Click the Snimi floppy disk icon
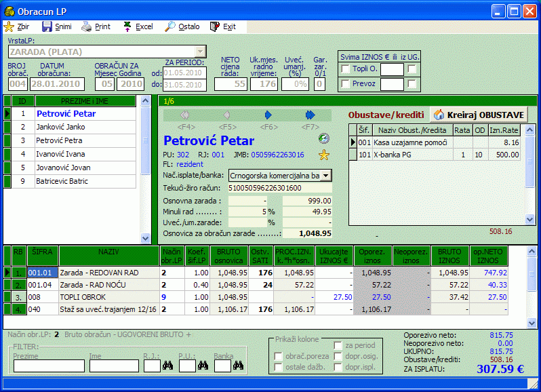541x392 pixels. pos(47,26)
